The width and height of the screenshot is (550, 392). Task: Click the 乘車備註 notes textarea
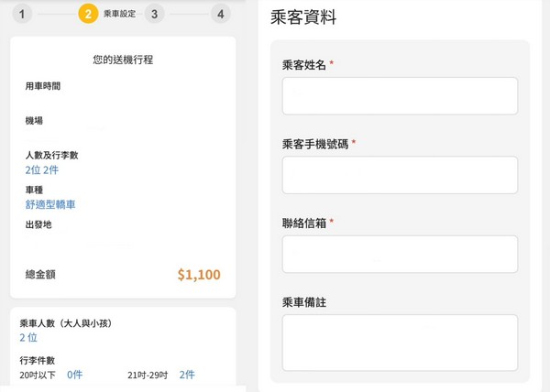[x=400, y=343]
